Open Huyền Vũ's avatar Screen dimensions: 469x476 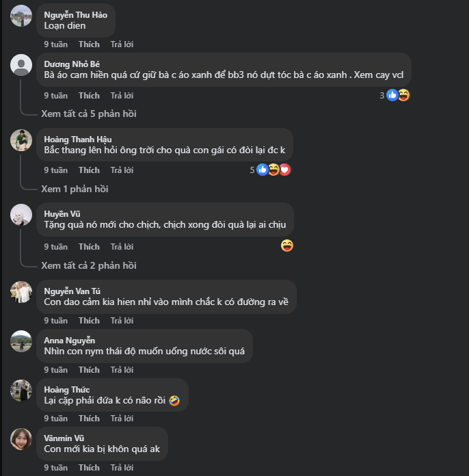click(21, 215)
